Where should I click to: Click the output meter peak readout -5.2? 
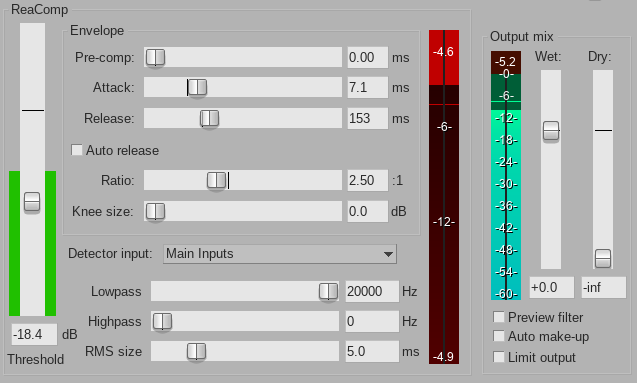click(505, 62)
